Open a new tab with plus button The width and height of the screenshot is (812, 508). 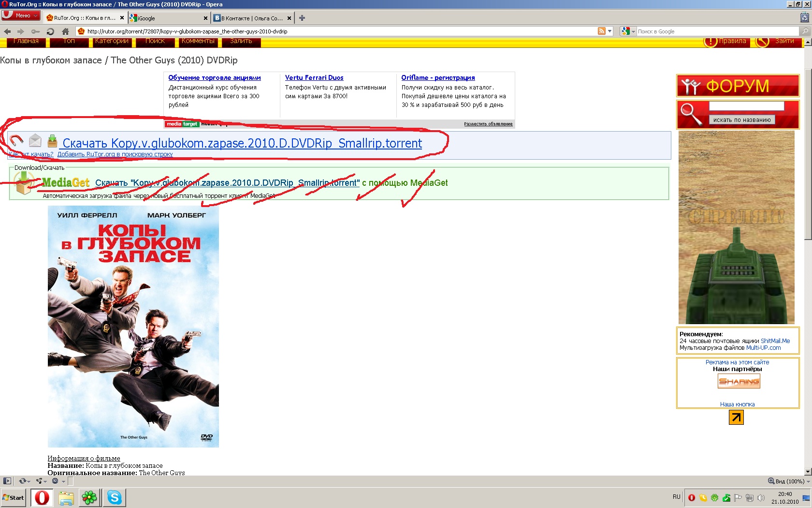(302, 18)
